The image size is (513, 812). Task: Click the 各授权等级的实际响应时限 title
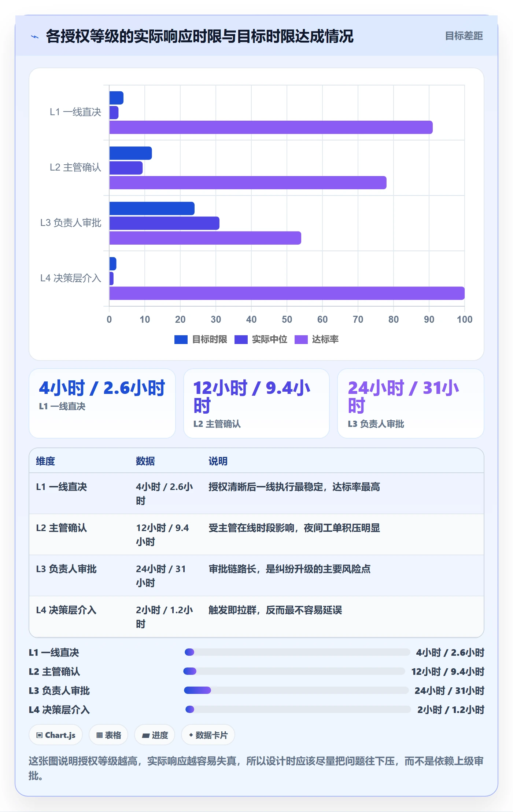click(200, 36)
